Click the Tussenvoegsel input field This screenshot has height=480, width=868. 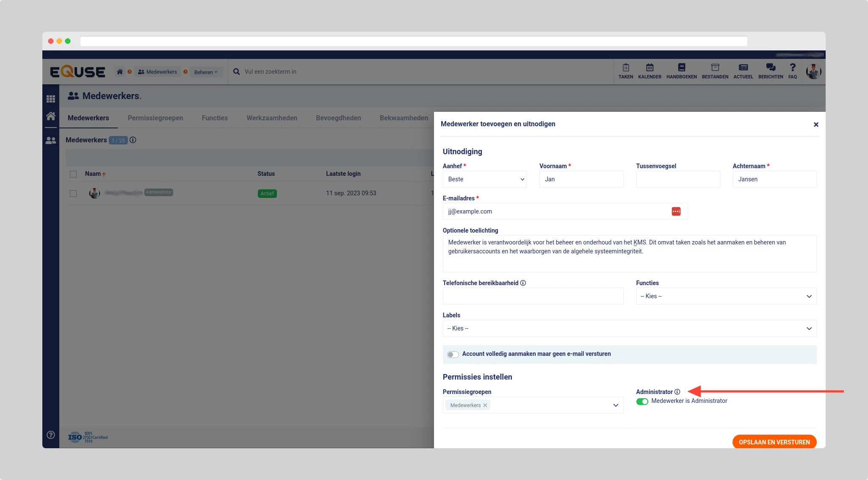pos(677,179)
